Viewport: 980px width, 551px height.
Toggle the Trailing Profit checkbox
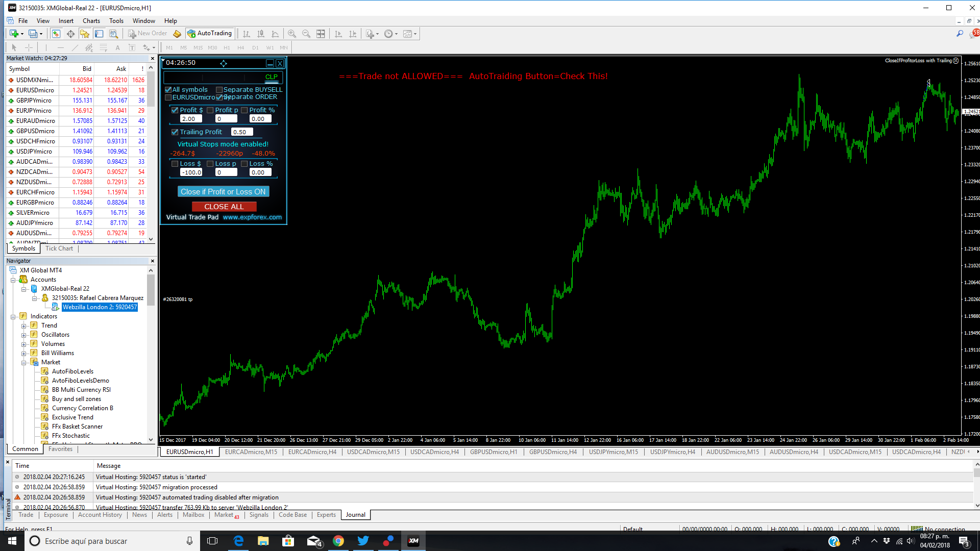175,132
